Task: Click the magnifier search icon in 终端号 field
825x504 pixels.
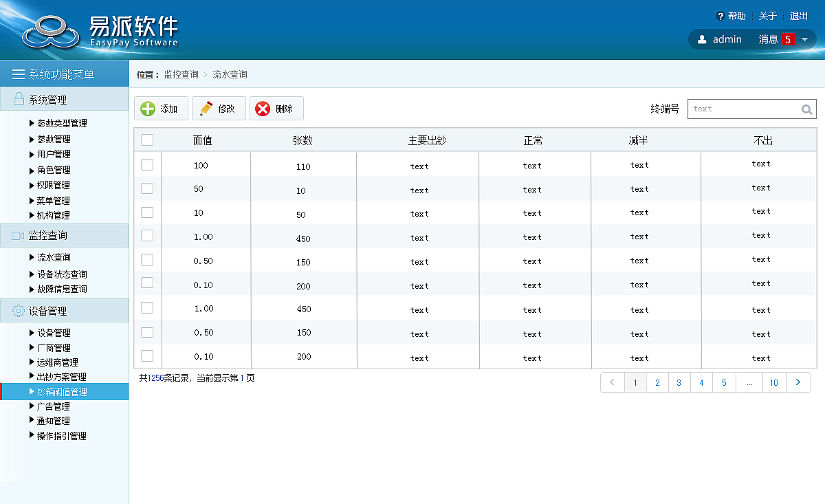Action: (806, 109)
